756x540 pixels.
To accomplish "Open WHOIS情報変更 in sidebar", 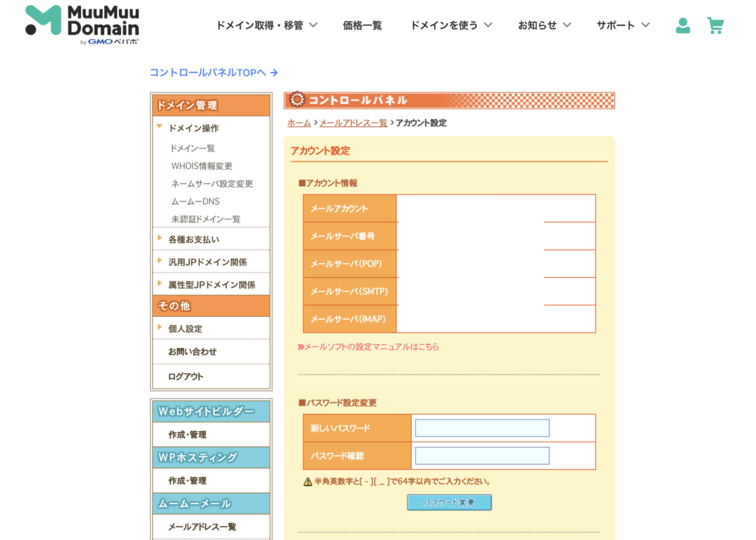I will point(202,166).
